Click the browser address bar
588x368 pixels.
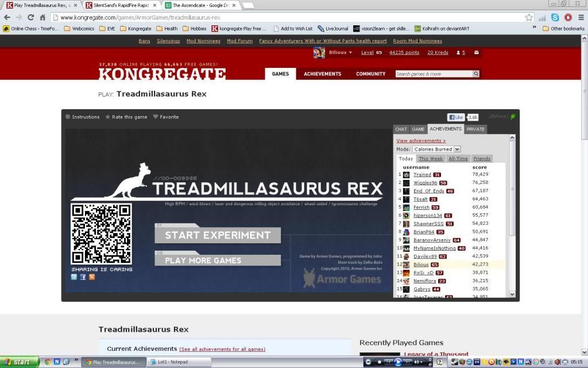click(x=288, y=17)
